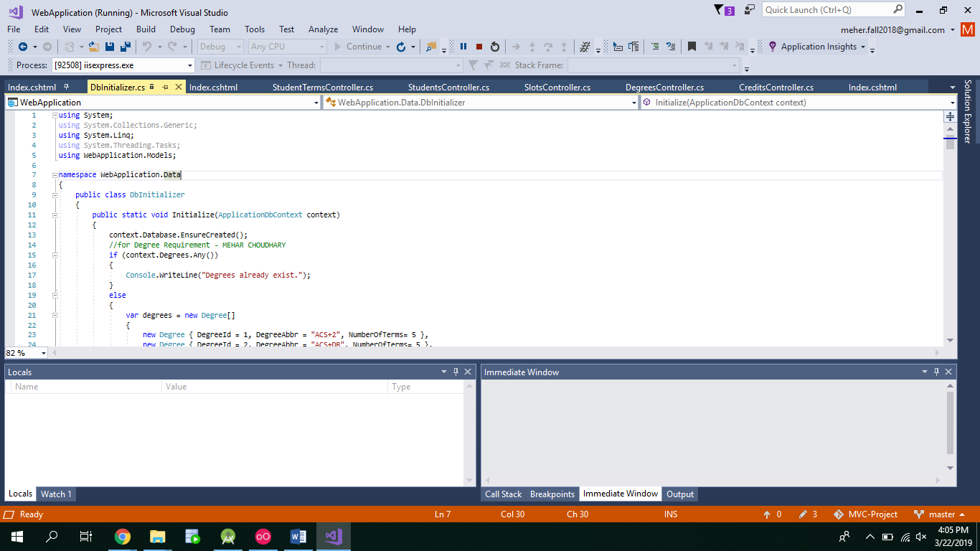The height and width of the screenshot is (551, 980).
Task: Collapse the using directives region
Action: pyautogui.click(x=55, y=115)
